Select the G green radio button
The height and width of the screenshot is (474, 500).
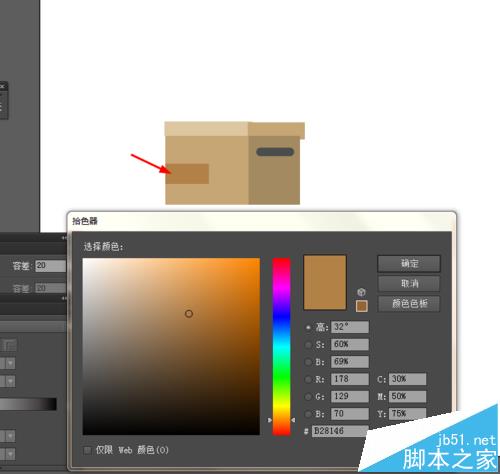click(x=308, y=397)
